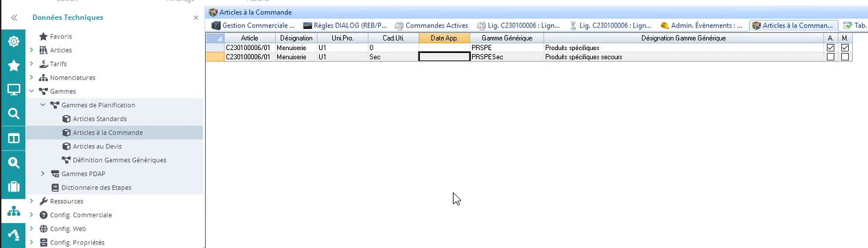Select all rows via grid corner cell
The width and height of the screenshot is (868, 248).
tap(215, 38)
